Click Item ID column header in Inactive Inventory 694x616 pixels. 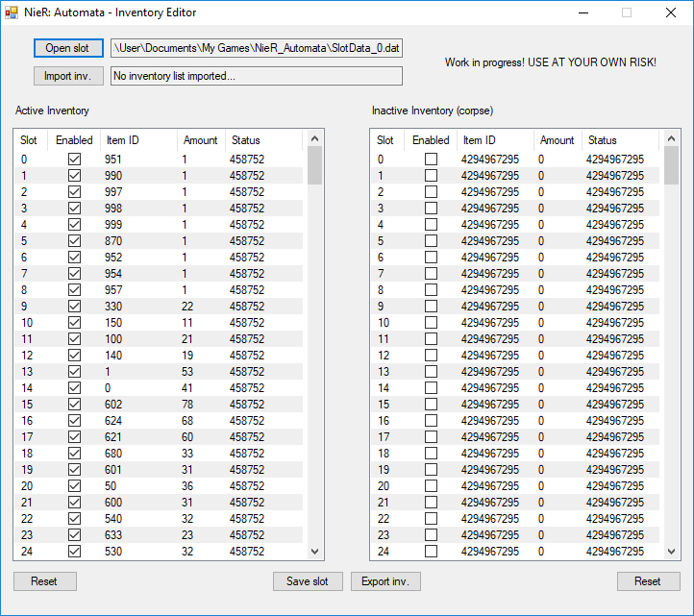click(496, 140)
